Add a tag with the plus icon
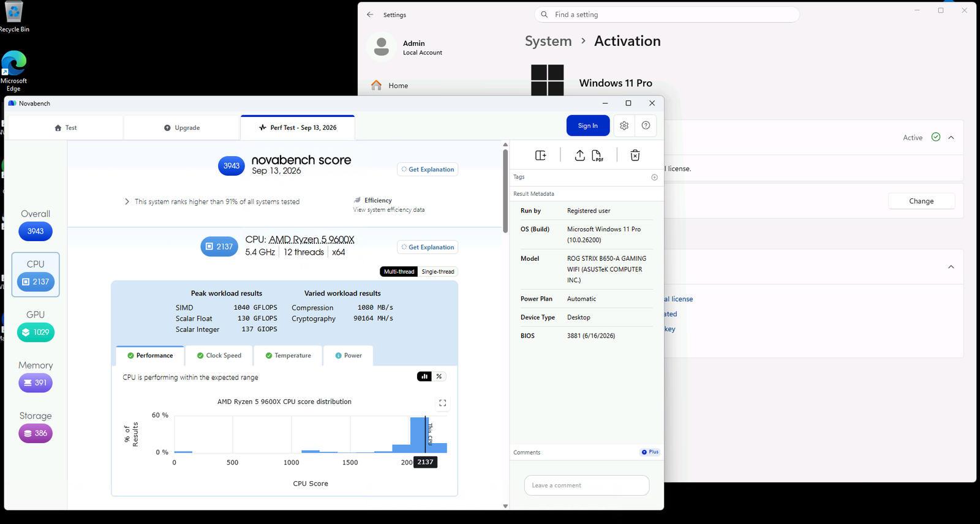Viewport: 980px width, 524px height. click(654, 177)
